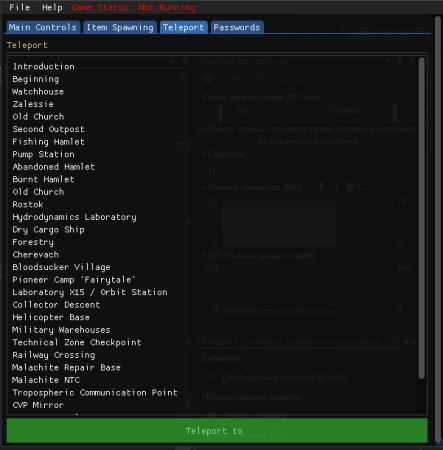Choose Military Warehouses destination
The height and width of the screenshot is (450, 443).
click(61, 330)
